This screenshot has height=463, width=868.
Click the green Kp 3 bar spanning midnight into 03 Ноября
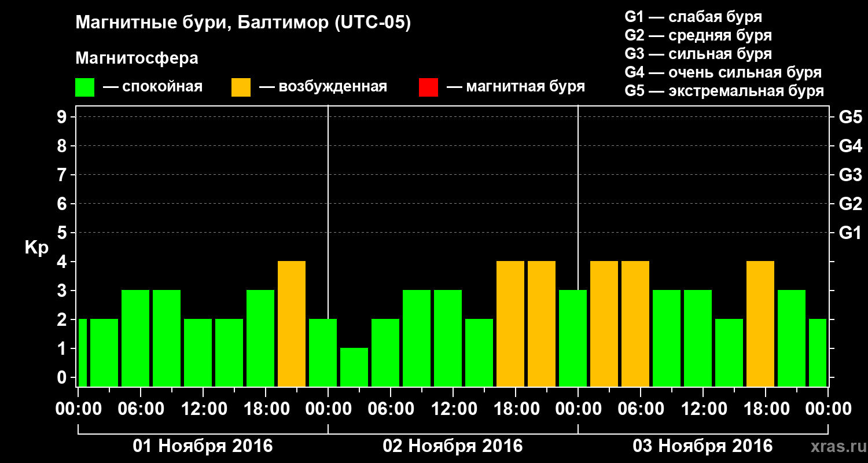coord(573,339)
